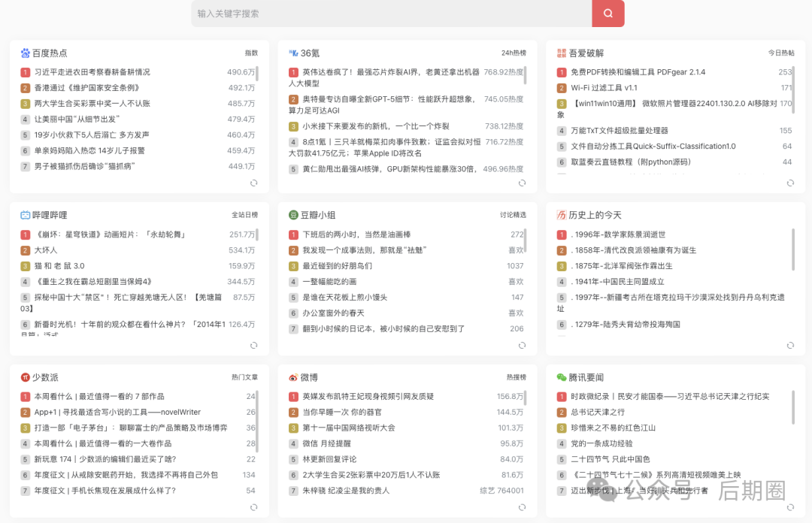Click the 豆瓣小组 green logo icon
Image resolution: width=812 pixels, height=523 pixels.
[293, 214]
